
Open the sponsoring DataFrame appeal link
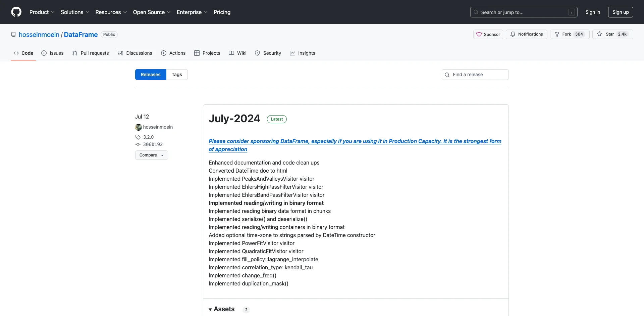(355, 145)
